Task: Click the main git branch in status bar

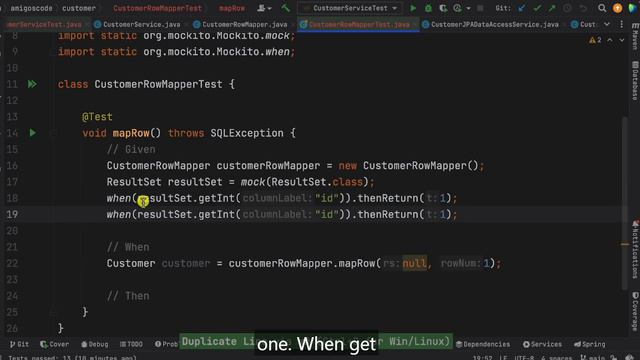Action: coord(593,358)
